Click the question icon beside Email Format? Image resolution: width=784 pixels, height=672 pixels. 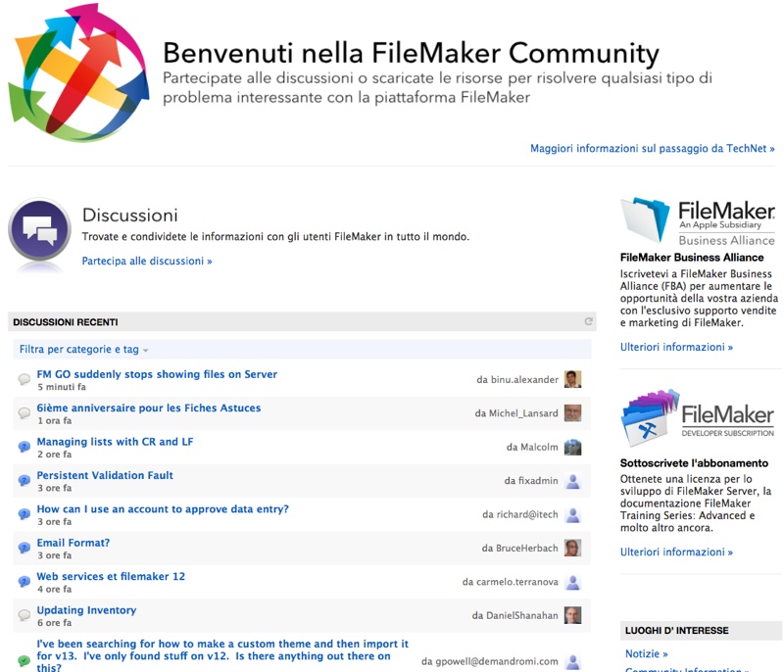(24, 549)
